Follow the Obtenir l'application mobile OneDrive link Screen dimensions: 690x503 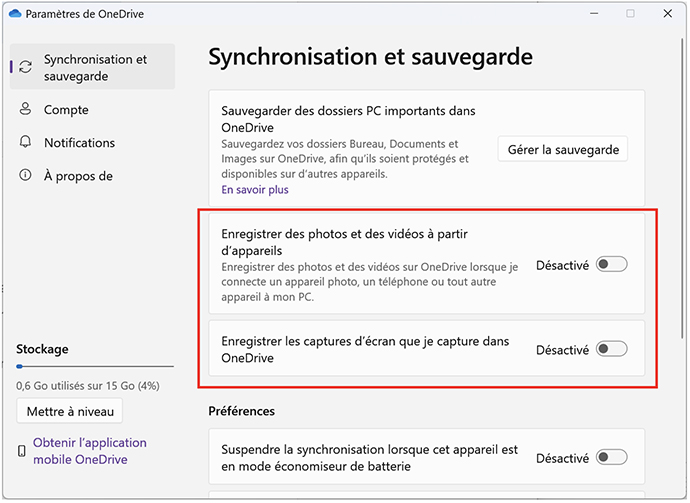point(90,451)
